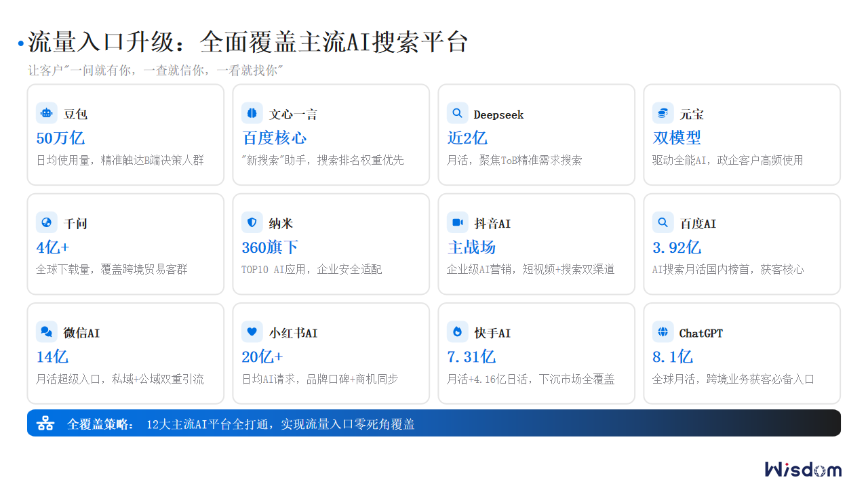Select the chat bubbles icon by 微信AI
Image resolution: width=868 pixels, height=488 pixels.
coord(47,332)
